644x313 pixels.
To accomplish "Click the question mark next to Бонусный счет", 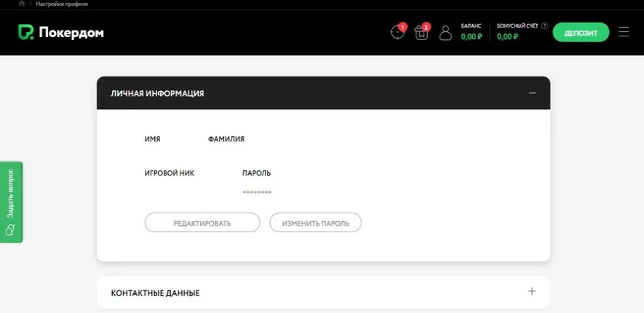I will (544, 25).
